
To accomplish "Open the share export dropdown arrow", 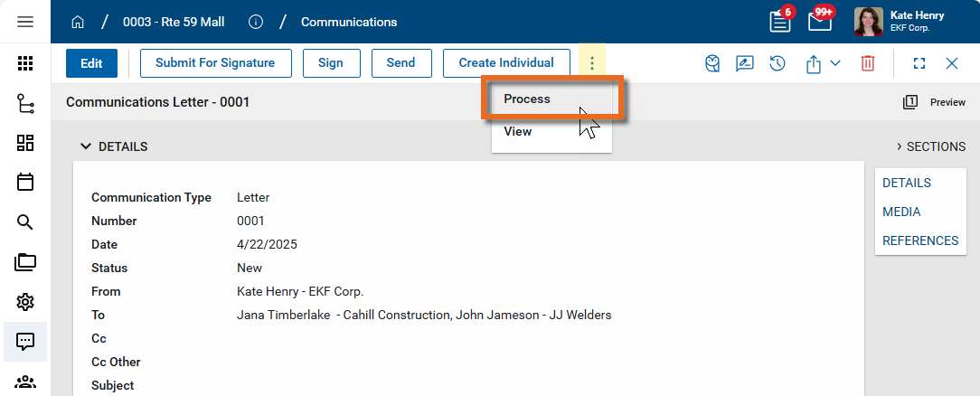I will point(835,63).
